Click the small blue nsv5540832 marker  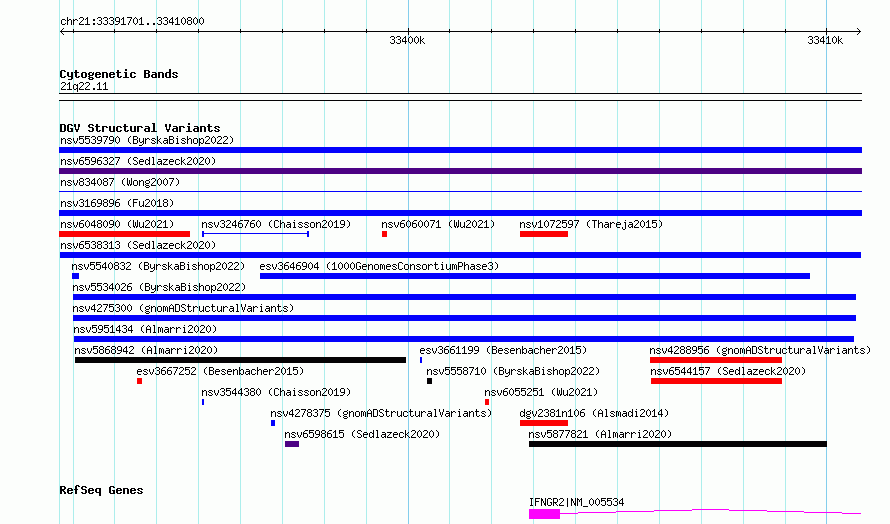tap(75, 276)
